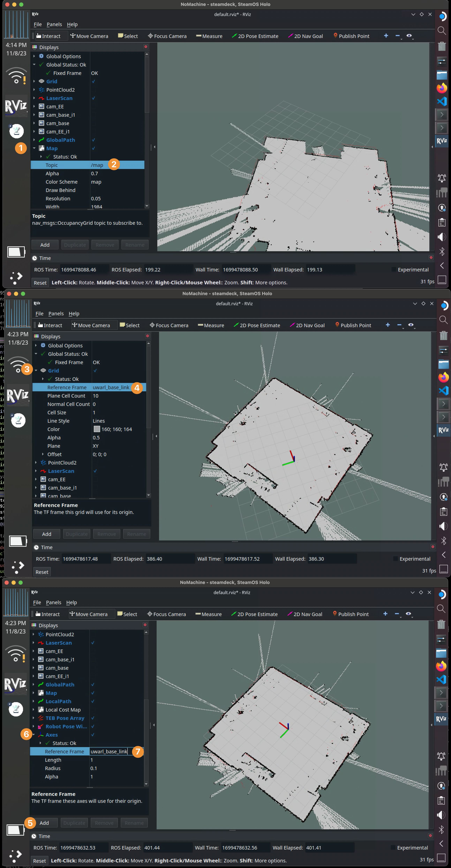Click Reset button in top RViz window
The width and height of the screenshot is (451, 868).
40,283
